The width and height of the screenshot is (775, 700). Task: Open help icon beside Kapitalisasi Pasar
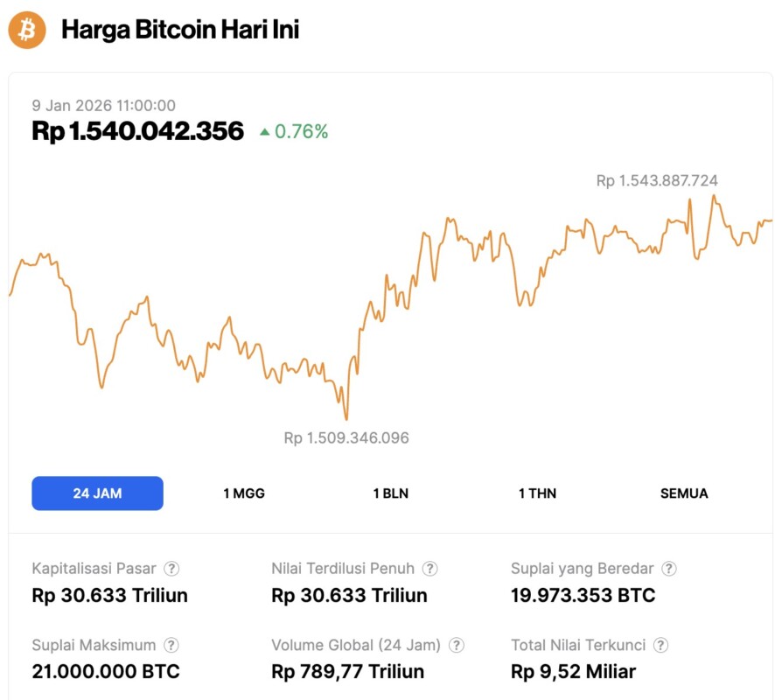(x=173, y=569)
